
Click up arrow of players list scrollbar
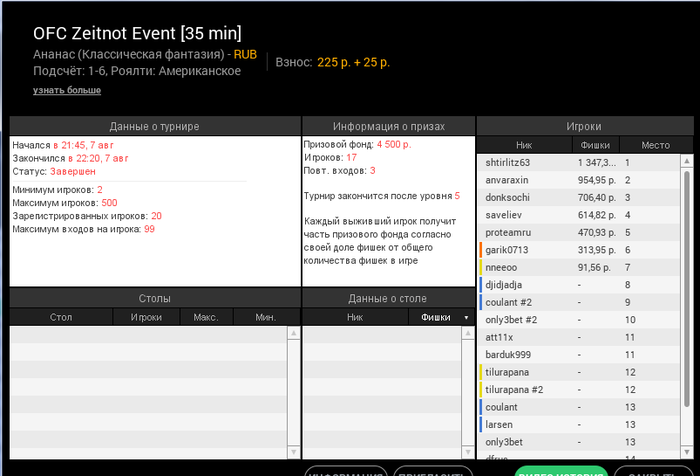click(687, 161)
